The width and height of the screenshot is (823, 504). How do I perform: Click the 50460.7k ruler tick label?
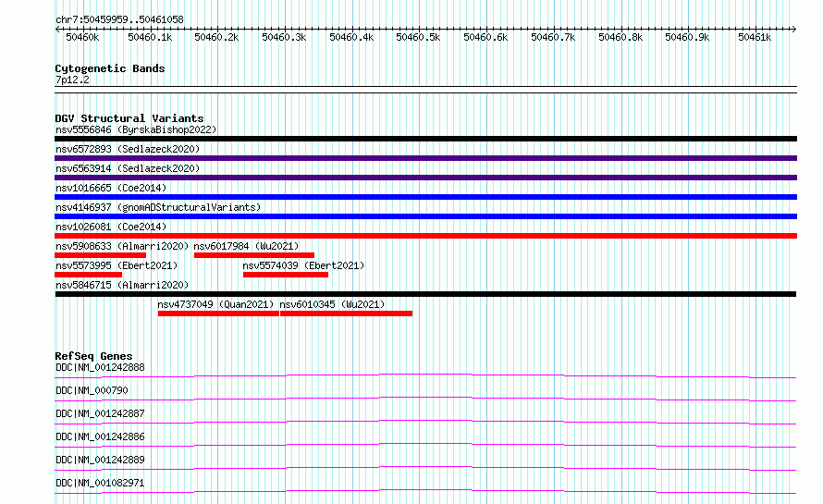tap(553, 37)
